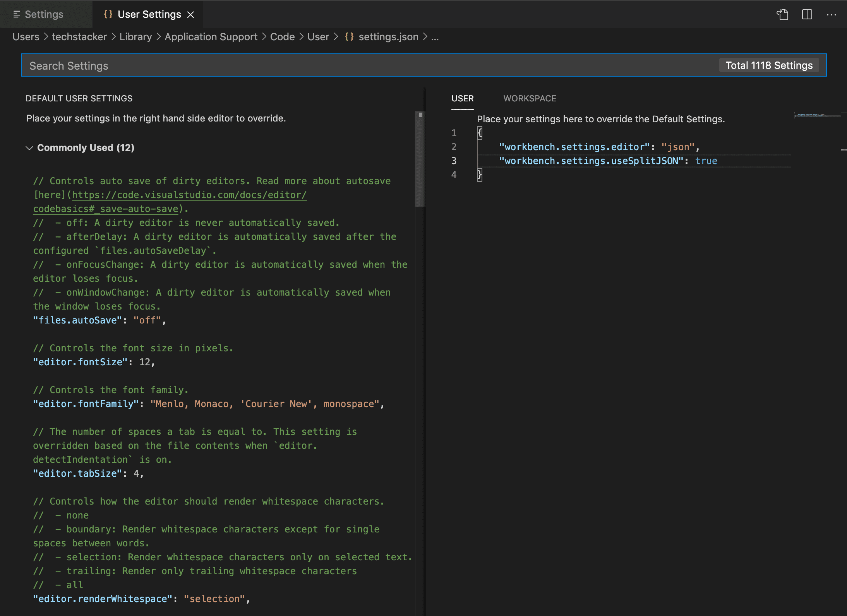
Task: Open the raw settings.json via file icon
Action: [x=783, y=14]
